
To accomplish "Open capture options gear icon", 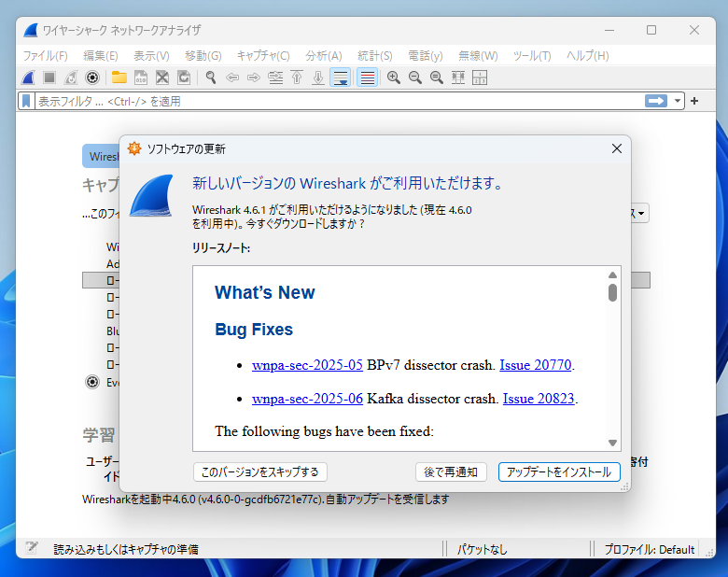I will (x=92, y=77).
